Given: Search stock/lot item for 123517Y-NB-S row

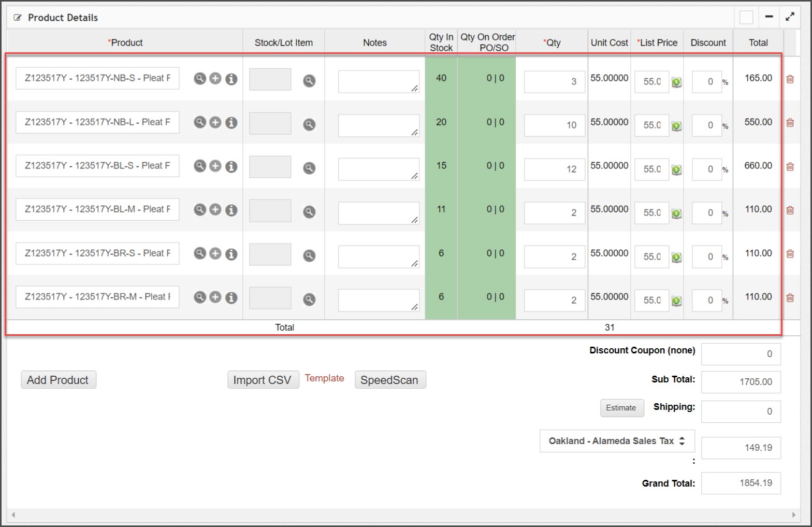Looking at the screenshot, I should coord(309,80).
